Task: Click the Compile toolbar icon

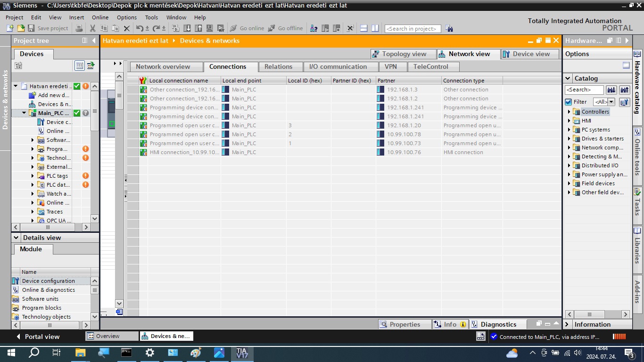Action: (x=176, y=28)
